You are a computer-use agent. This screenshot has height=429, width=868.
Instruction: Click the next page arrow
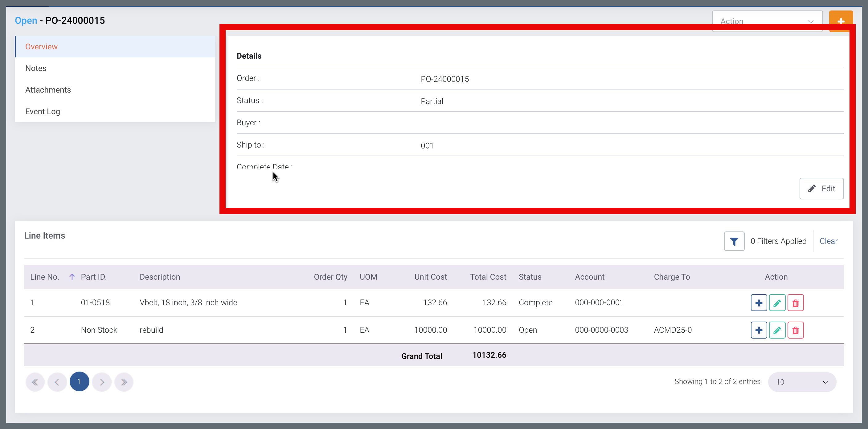(x=102, y=382)
